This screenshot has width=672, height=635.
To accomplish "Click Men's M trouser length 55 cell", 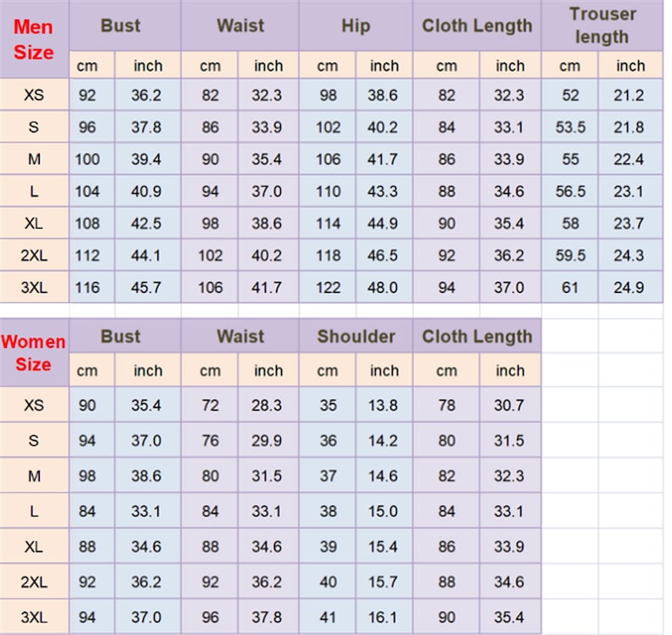I will pyautogui.click(x=570, y=159).
